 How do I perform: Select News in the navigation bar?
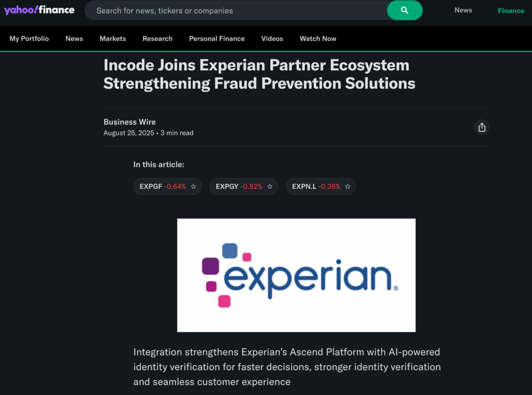click(74, 38)
